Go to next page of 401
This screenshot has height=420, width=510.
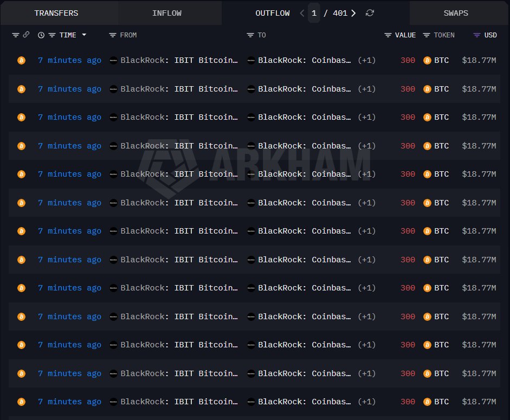[353, 13]
